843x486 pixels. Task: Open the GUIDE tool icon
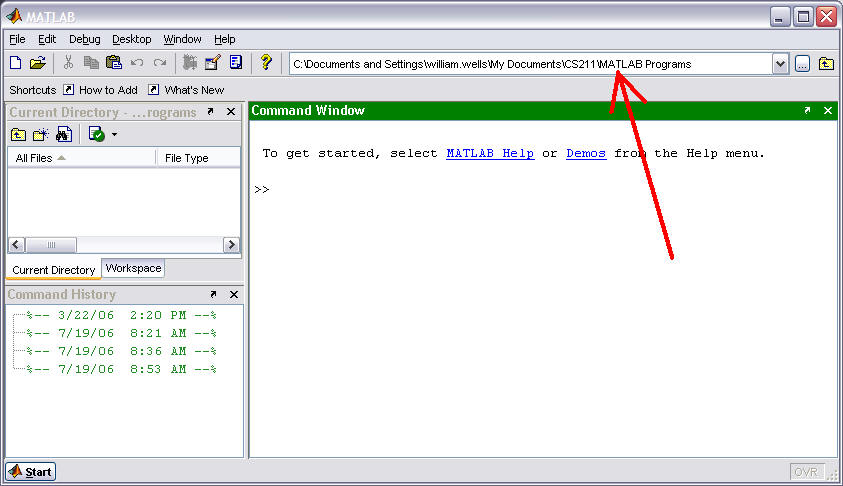213,63
